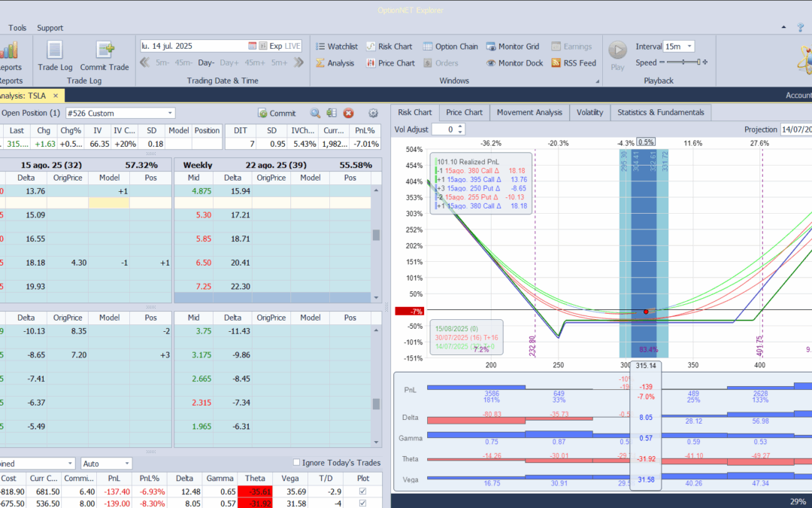Image resolution: width=812 pixels, height=508 pixels.
Task: Step back one day with Day-
Action: click(x=206, y=62)
